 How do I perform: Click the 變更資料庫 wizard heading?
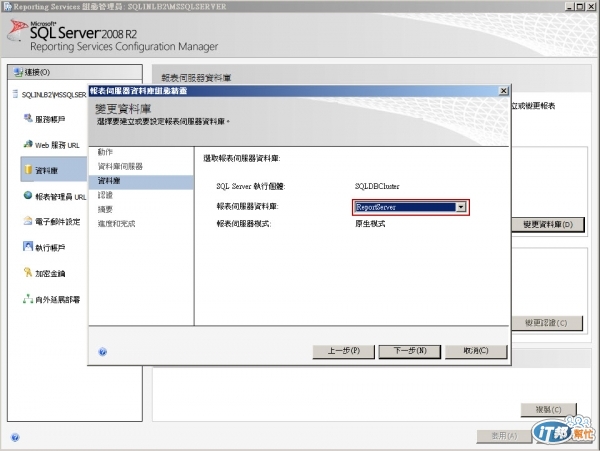[123, 109]
